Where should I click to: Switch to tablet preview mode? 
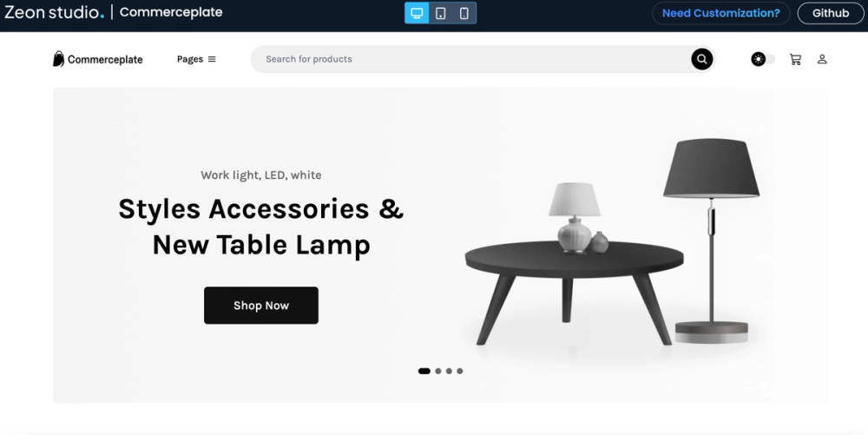[x=441, y=13]
